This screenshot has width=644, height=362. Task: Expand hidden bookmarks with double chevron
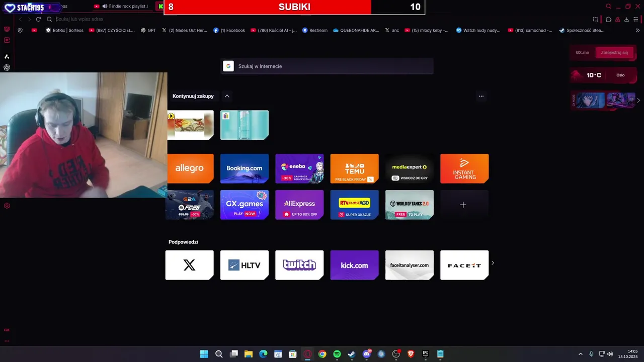click(x=638, y=30)
